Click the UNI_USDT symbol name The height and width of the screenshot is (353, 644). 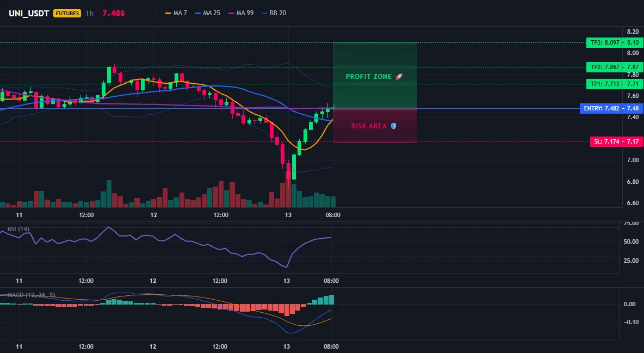[29, 13]
